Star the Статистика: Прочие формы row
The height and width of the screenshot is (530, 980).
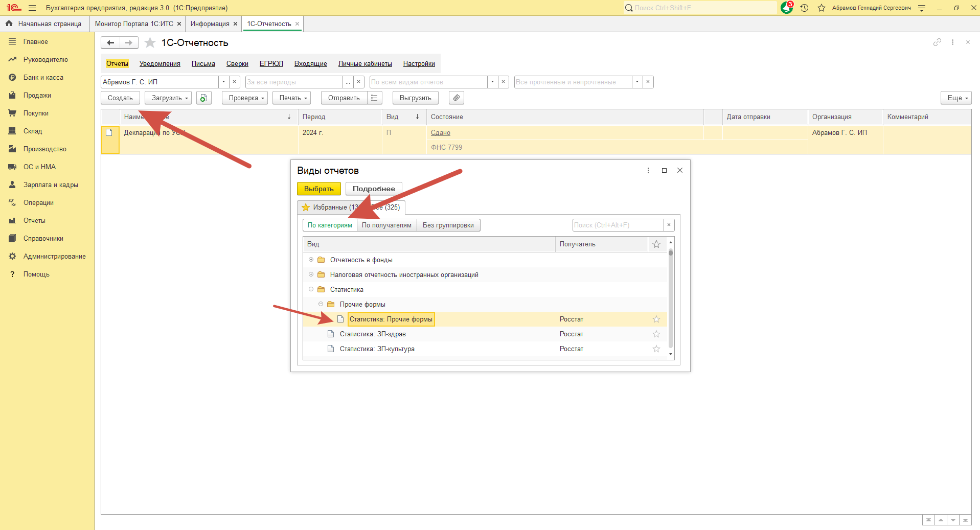coord(656,319)
